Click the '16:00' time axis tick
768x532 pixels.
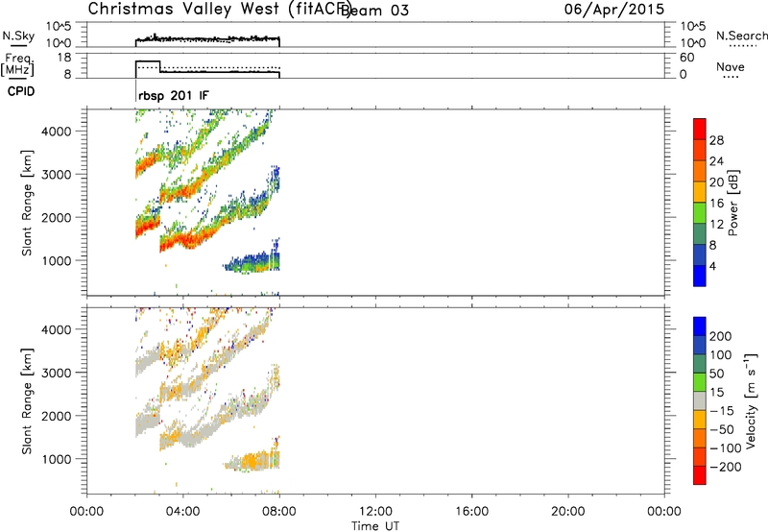[x=471, y=512]
